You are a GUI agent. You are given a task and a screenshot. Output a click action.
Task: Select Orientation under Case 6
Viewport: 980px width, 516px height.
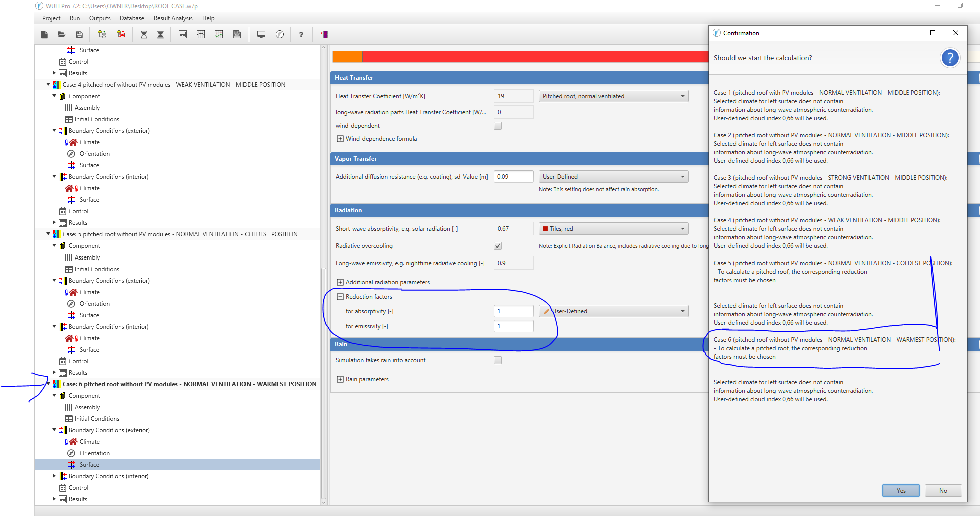94,453
